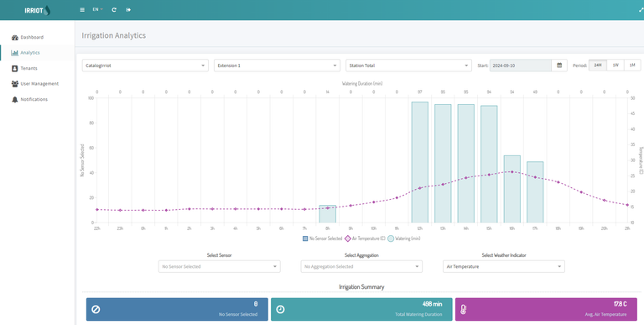Image resolution: width=644 pixels, height=325 pixels.
Task: Click the thermometer icon on purple card
Action: pyautogui.click(x=463, y=310)
